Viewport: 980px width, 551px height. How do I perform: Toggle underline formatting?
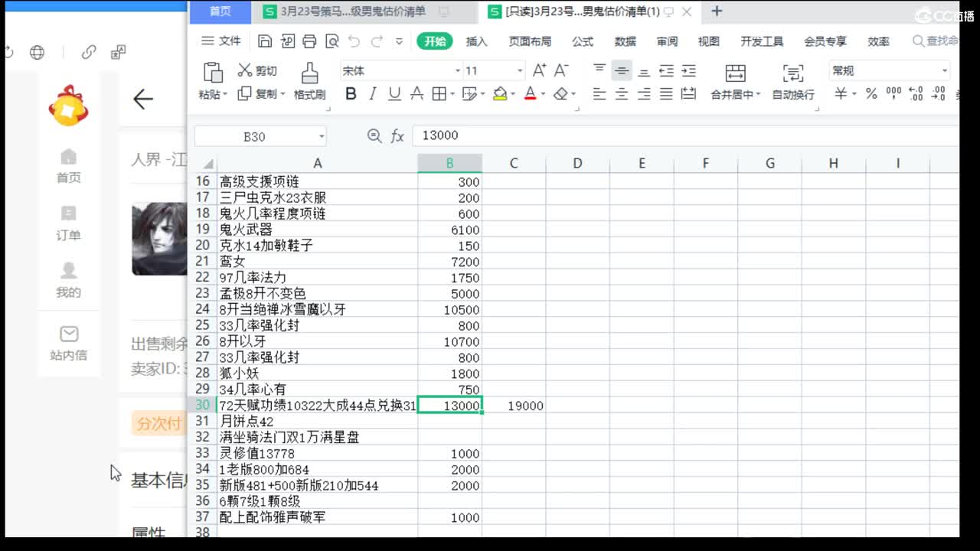pyautogui.click(x=394, y=94)
